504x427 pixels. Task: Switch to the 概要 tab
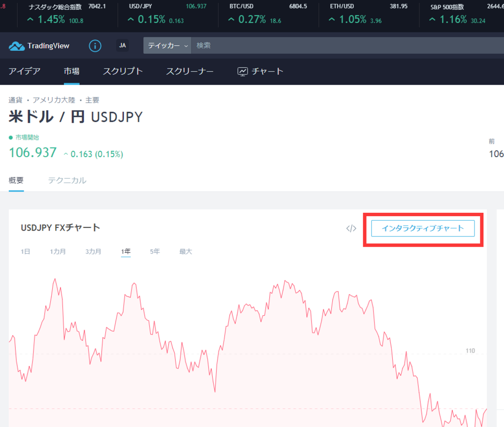click(x=16, y=180)
